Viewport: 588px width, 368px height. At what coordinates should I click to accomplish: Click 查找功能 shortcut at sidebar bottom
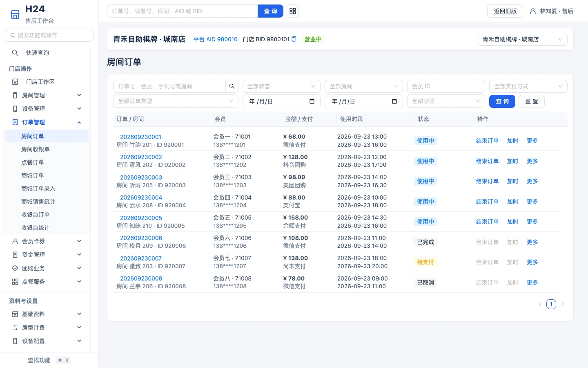coord(49,360)
